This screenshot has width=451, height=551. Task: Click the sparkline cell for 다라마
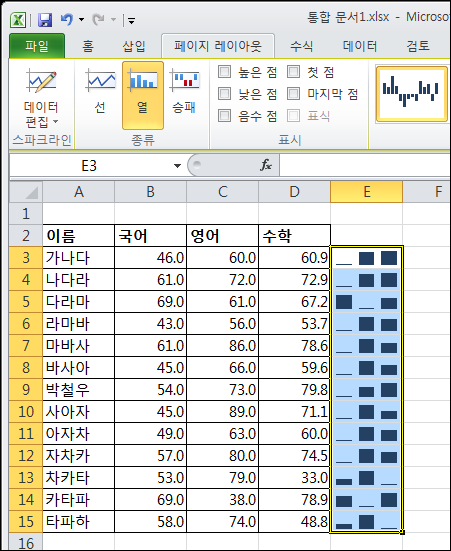coord(366,302)
